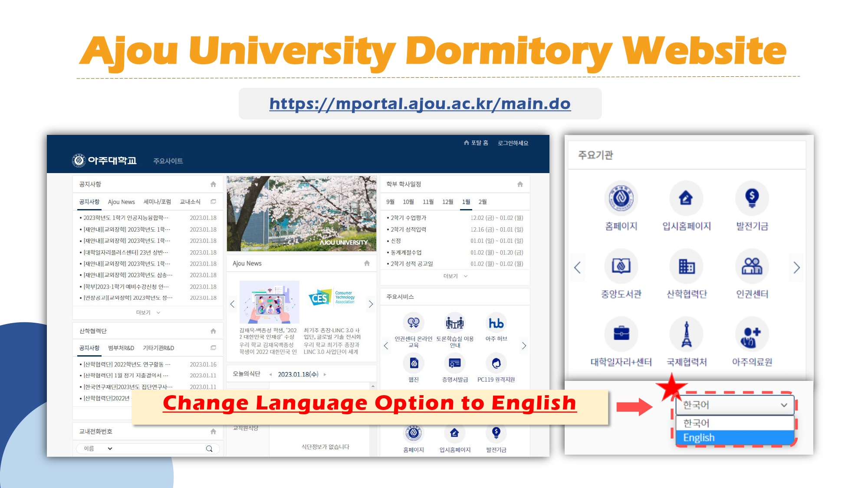Viewport: 868px width, 488px height.
Task: Click home icon in 산학협력단 panel
Action: point(213,331)
